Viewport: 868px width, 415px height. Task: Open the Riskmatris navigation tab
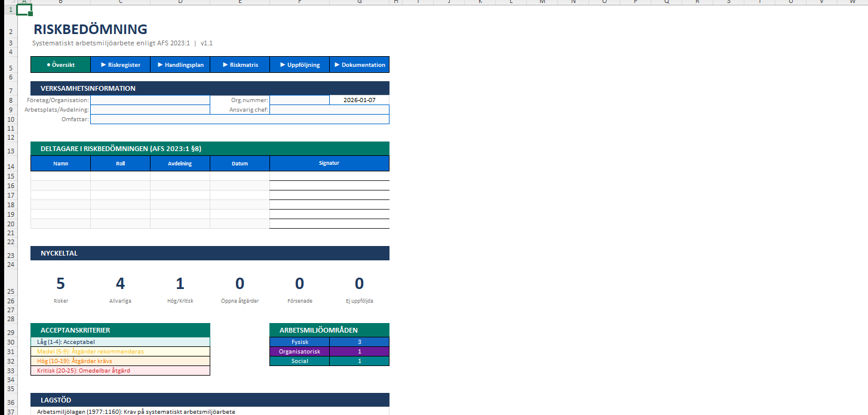240,64
